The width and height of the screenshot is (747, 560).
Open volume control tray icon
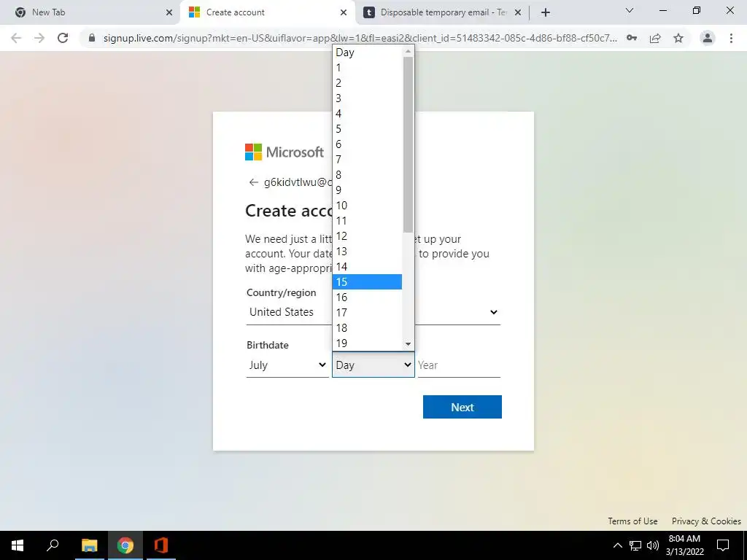(653, 545)
